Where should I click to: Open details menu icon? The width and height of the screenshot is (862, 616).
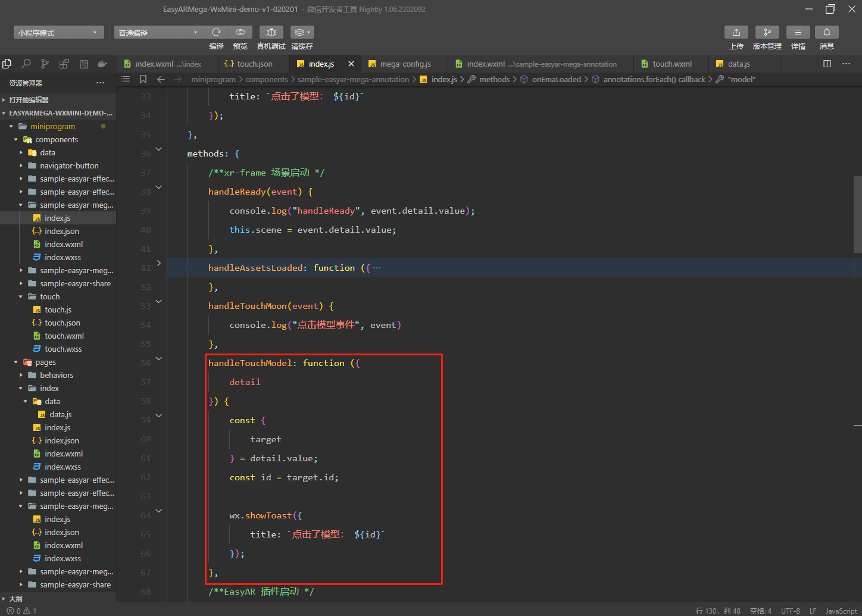[798, 32]
